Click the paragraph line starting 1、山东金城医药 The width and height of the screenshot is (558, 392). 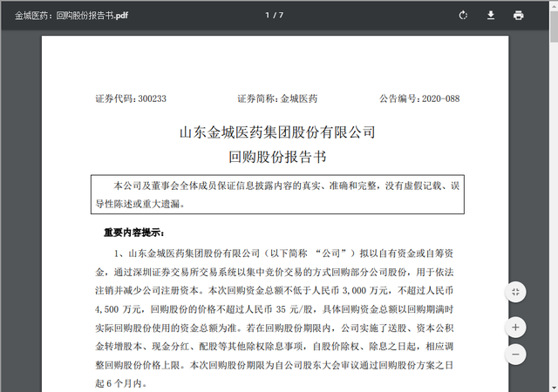(283, 253)
